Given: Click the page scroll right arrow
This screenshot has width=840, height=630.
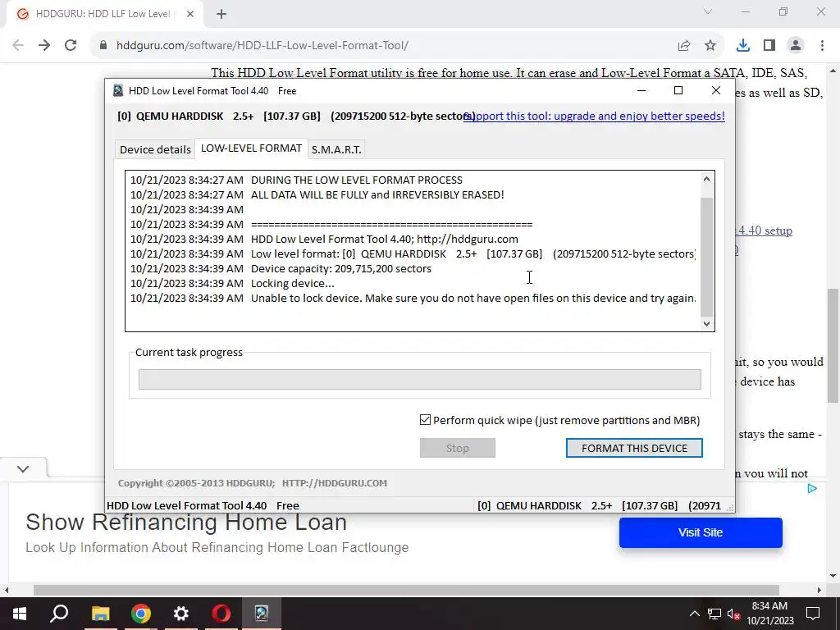Looking at the screenshot, I should pyautogui.click(x=819, y=590).
